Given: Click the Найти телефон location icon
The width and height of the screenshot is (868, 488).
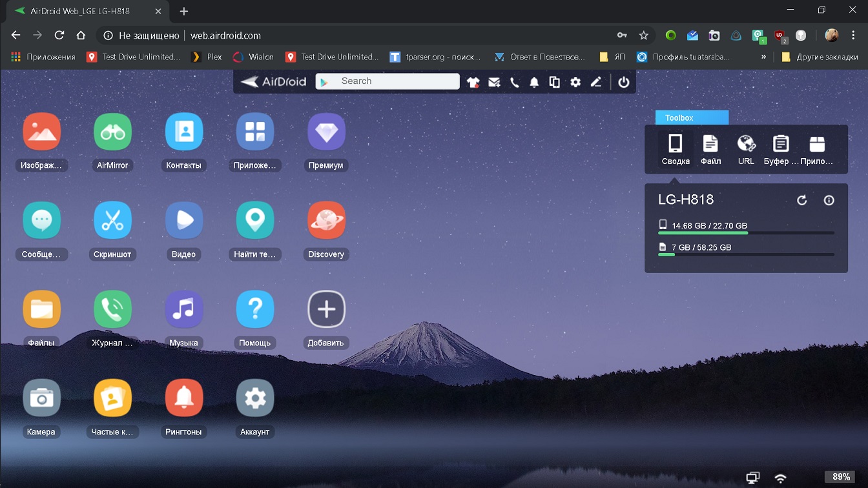Looking at the screenshot, I should (x=255, y=221).
